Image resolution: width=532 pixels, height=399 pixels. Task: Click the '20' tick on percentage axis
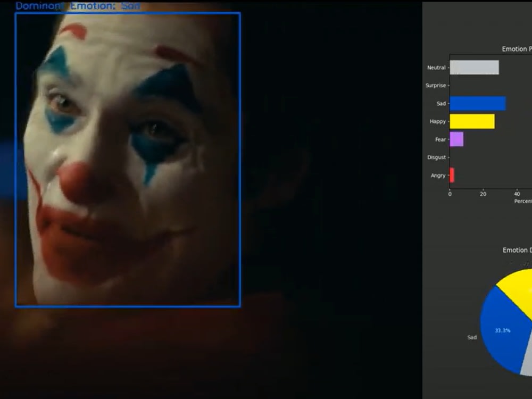483,194
